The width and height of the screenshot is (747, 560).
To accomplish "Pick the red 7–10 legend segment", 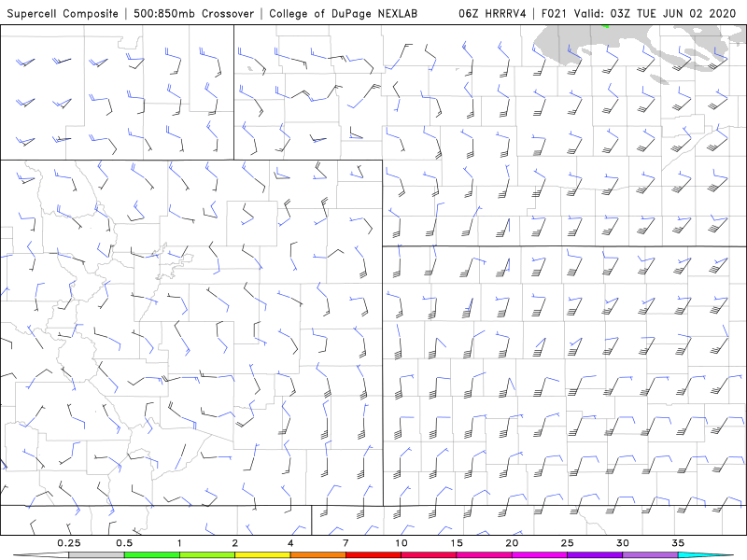I will (x=373, y=555).
